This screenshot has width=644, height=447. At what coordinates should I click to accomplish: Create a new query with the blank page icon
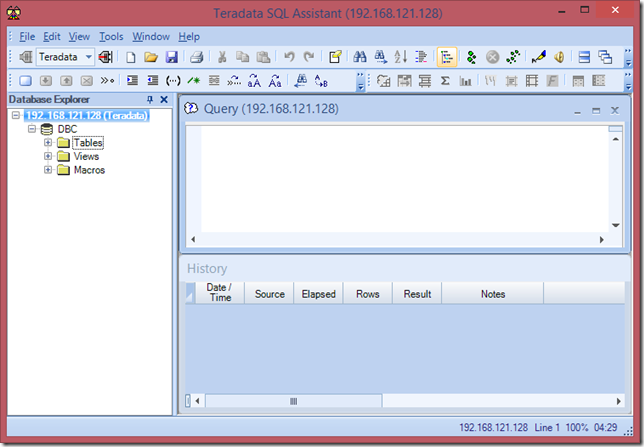pos(131,57)
